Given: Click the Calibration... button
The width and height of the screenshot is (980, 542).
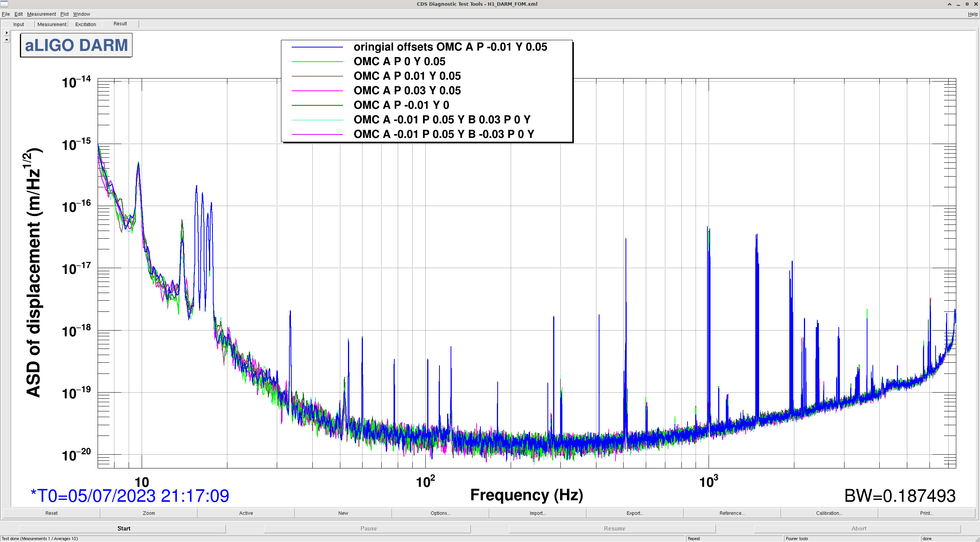Looking at the screenshot, I should coord(829,513).
